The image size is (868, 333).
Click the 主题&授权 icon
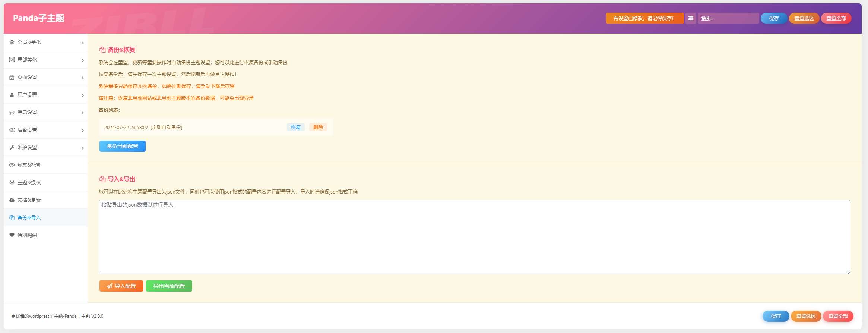click(x=12, y=183)
